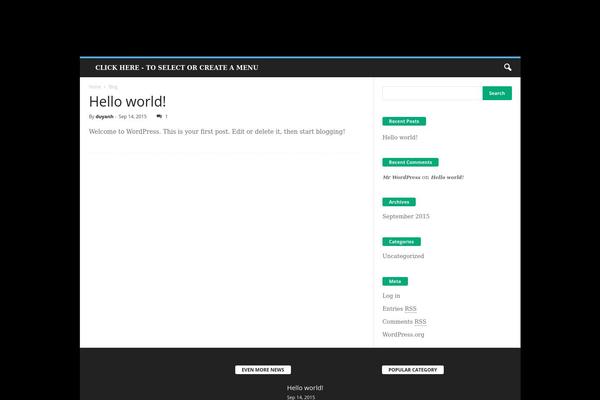Click the Recent Posts widget heading
600x400 pixels.
pos(404,121)
